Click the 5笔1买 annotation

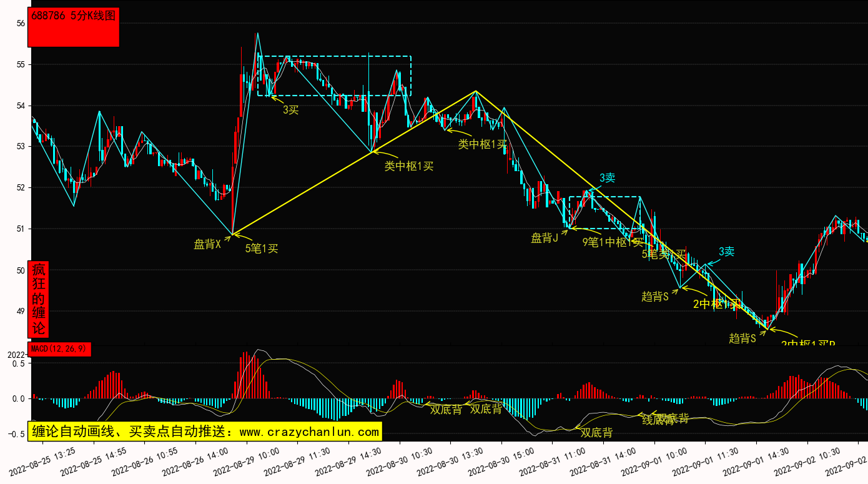click(x=262, y=249)
